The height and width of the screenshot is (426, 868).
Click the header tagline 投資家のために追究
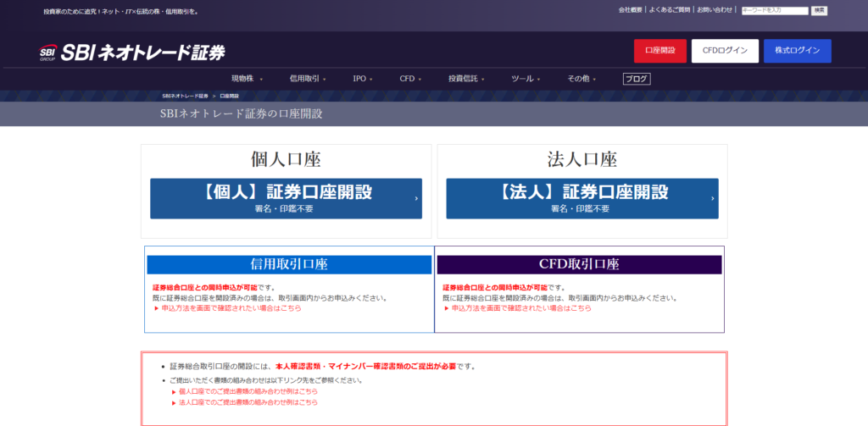coord(120,11)
